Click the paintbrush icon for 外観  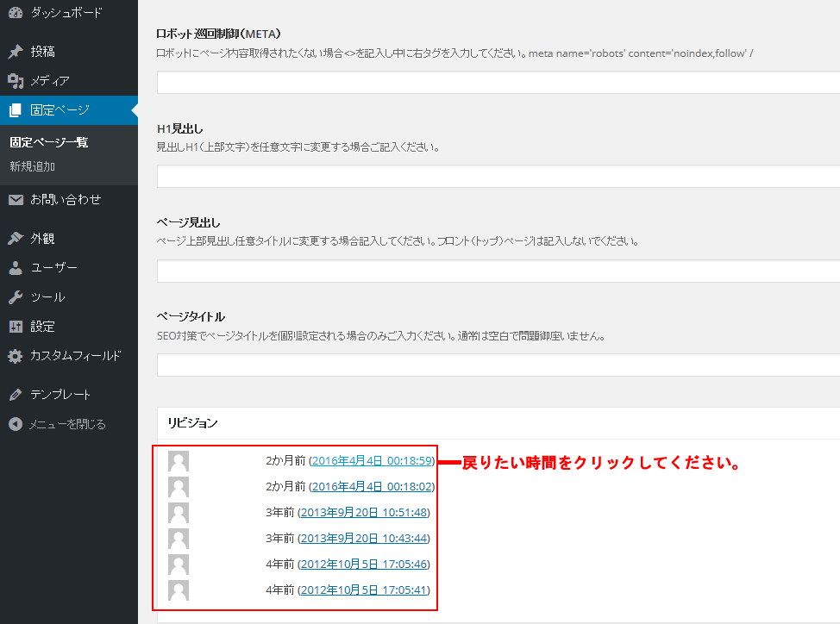pyautogui.click(x=16, y=238)
